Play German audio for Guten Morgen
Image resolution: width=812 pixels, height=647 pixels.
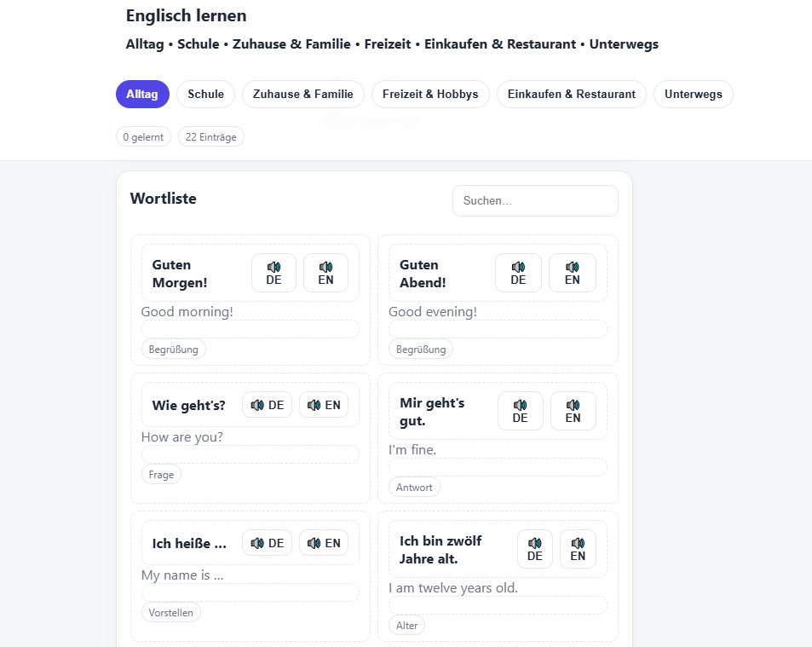tap(274, 273)
